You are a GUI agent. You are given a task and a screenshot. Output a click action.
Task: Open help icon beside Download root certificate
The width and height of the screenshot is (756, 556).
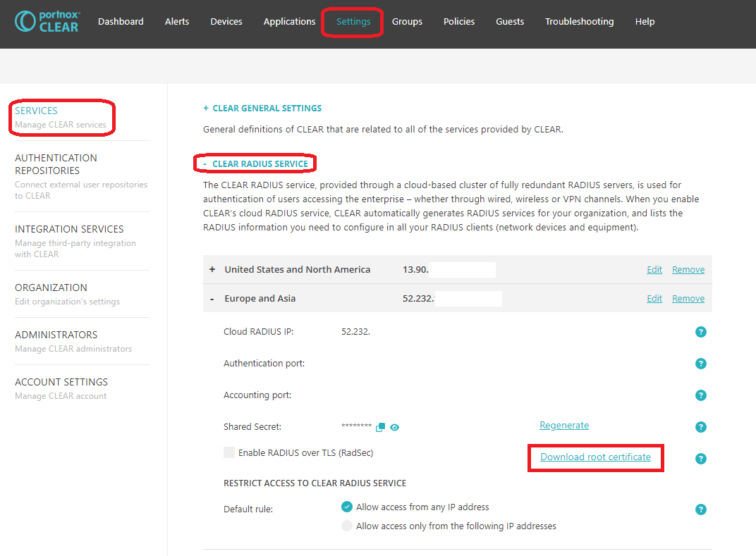[x=700, y=459]
